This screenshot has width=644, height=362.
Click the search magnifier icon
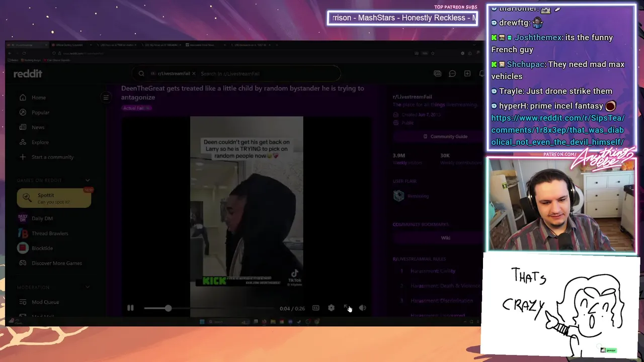click(x=141, y=73)
